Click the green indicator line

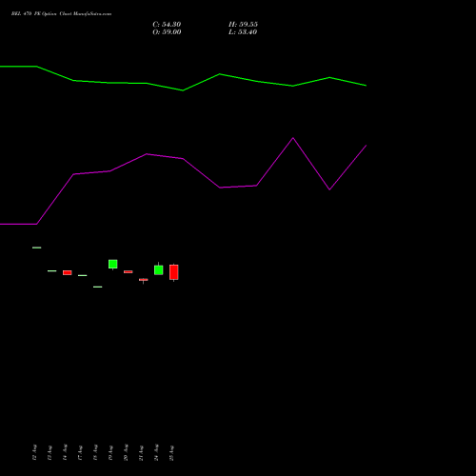(183, 78)
